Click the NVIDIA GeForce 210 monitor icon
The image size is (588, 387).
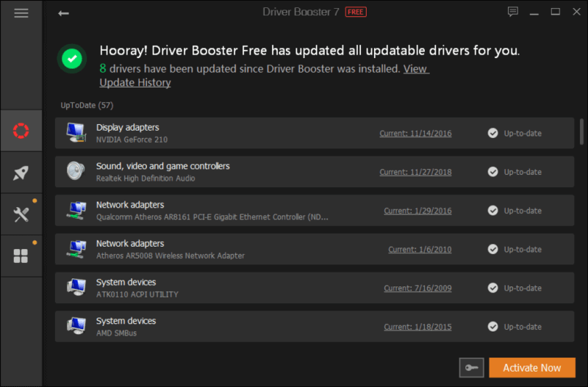(76, 133)
